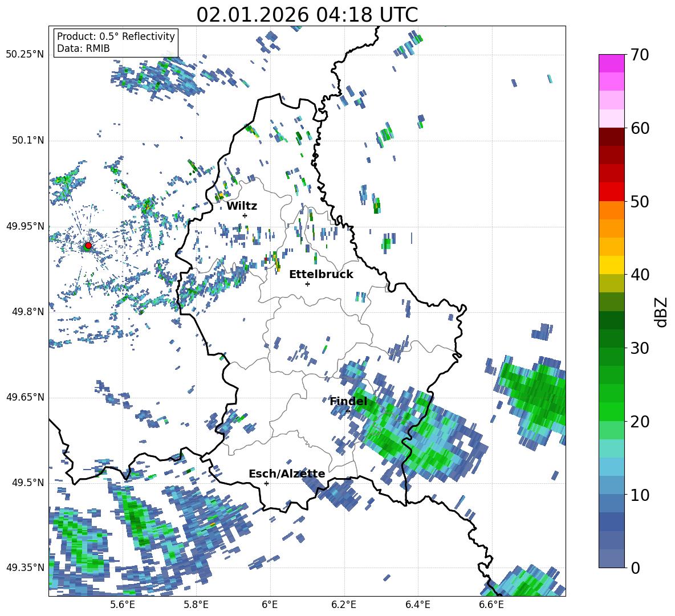Click the magenta top colorbar segment
The image size is (675, 616).
612,63
